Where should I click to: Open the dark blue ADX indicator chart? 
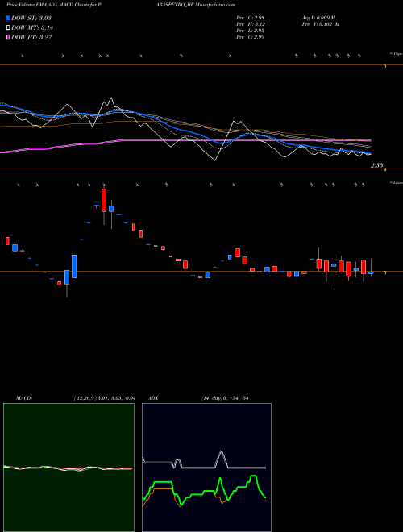[x=206, y=468]
